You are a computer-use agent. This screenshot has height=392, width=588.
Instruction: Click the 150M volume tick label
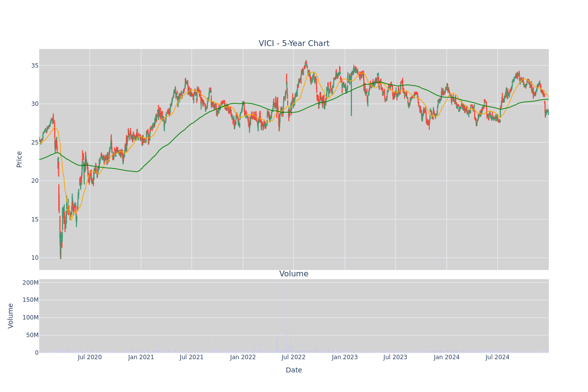(x=30, y=300)
